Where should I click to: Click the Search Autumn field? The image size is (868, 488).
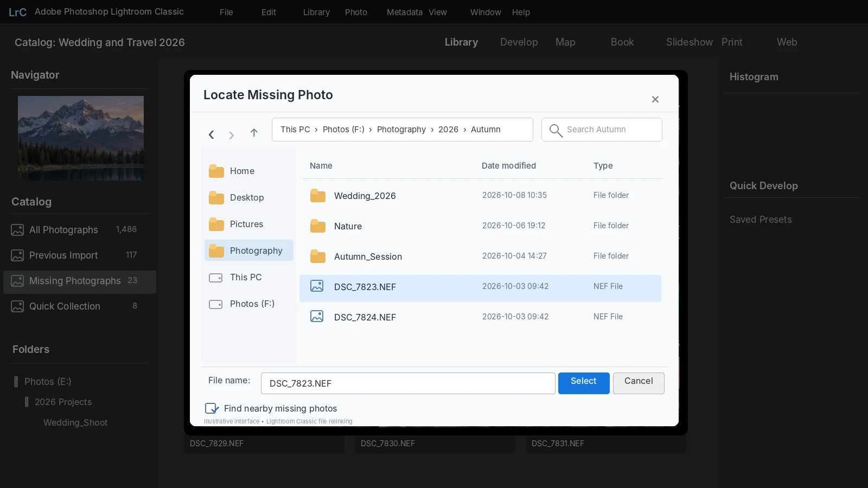[x=602, y=130]
